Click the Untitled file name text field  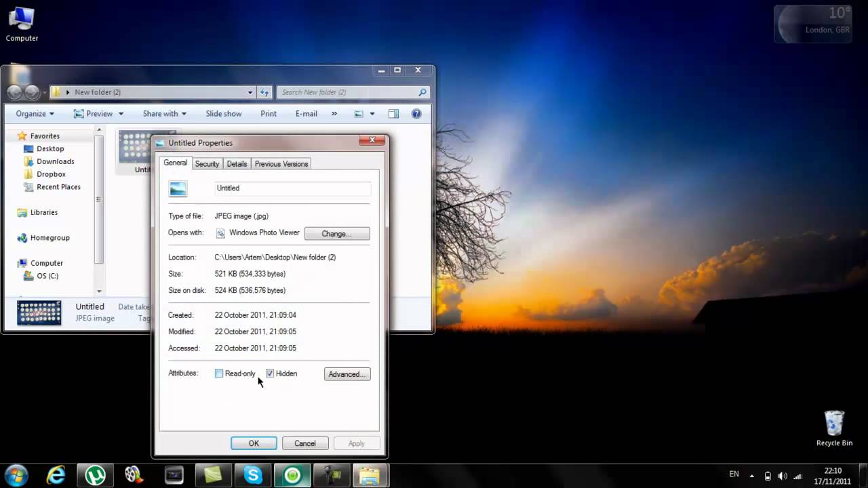tap(292, 188)
